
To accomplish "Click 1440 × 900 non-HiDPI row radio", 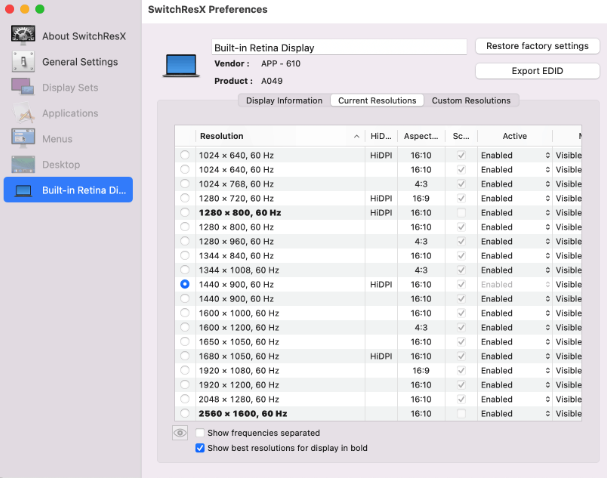I will click(185, 298).
